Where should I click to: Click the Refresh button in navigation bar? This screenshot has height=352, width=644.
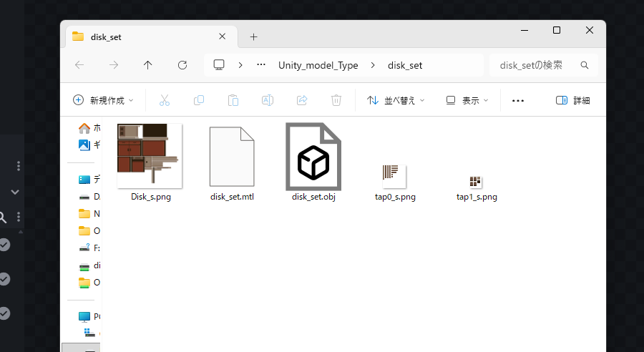click(182, 65)
